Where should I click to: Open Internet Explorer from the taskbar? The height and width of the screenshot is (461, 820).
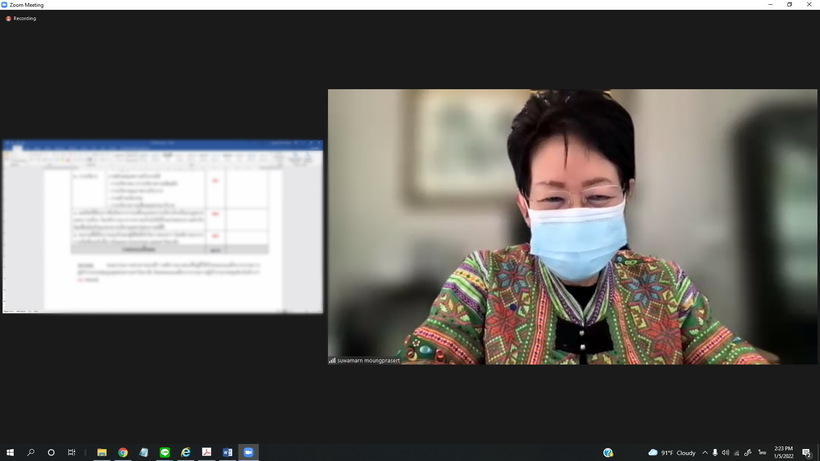(x=186, y=452)
